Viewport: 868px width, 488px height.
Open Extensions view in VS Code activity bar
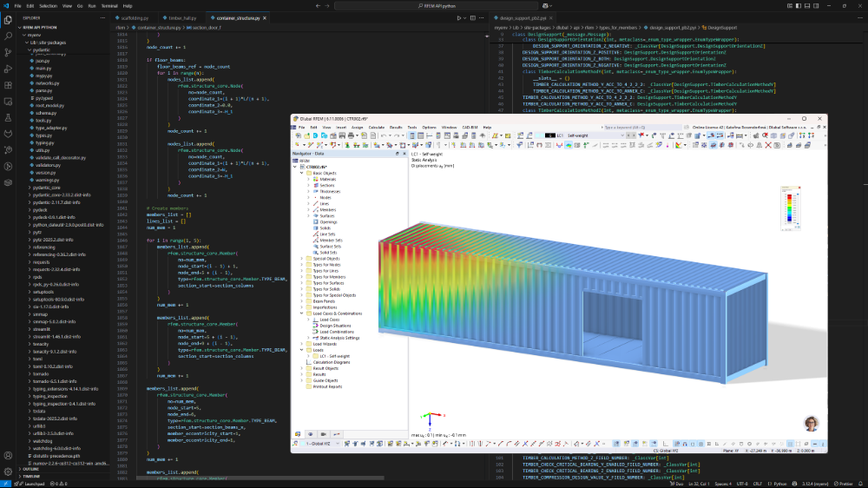(x=8, y=85)
